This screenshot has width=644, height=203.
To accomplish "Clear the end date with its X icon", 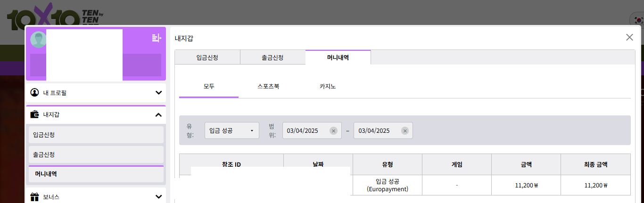I will (405, 131).
